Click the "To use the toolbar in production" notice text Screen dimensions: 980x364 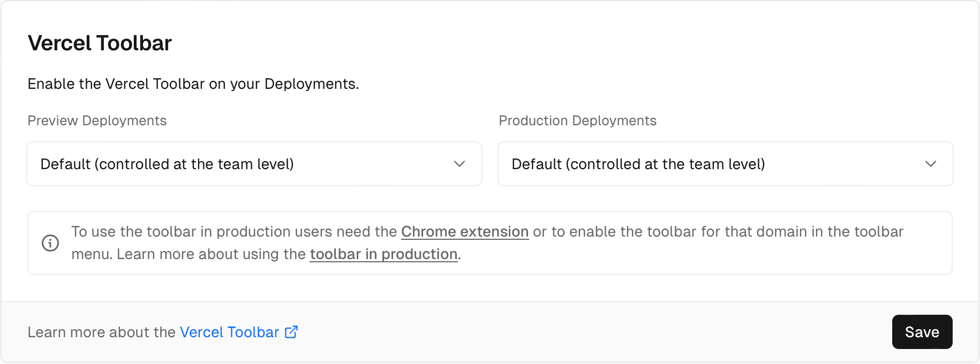click(234, 232)
